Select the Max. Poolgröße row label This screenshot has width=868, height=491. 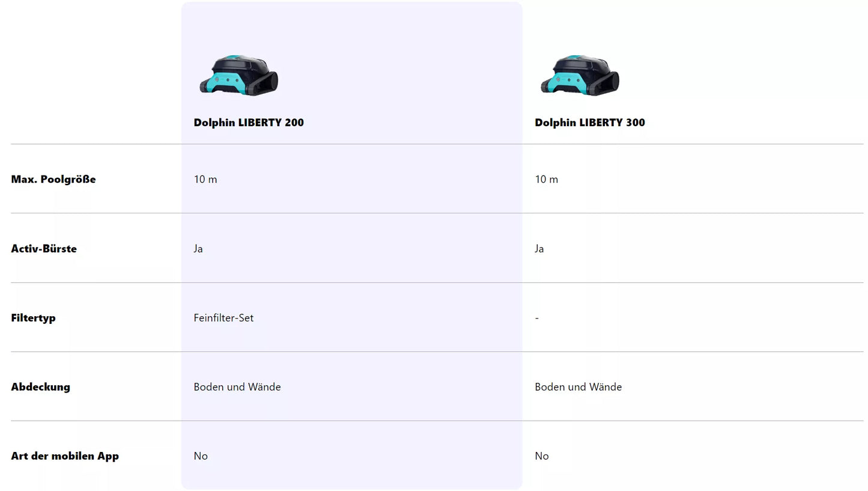pos(53,179)
